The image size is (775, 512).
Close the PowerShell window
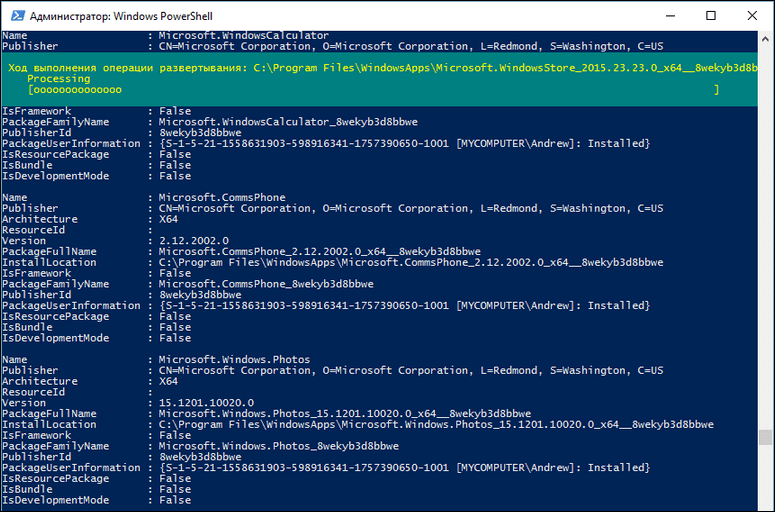752,16
